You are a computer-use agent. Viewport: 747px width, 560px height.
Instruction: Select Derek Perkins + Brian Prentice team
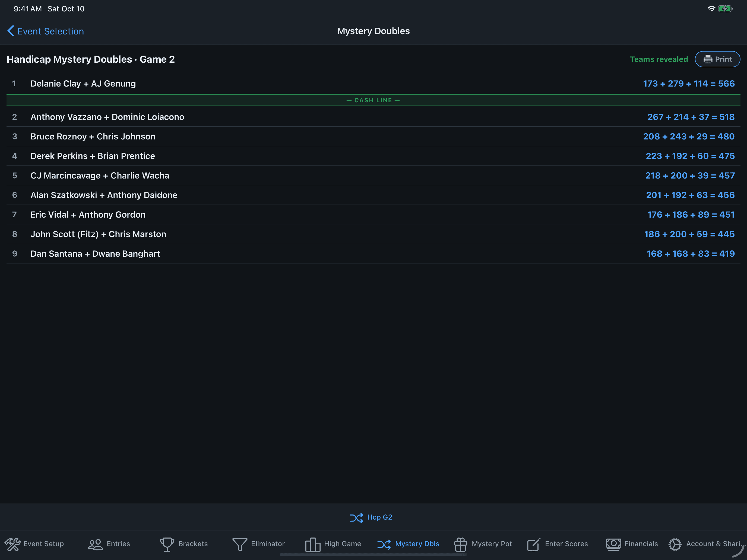(373, 156)
